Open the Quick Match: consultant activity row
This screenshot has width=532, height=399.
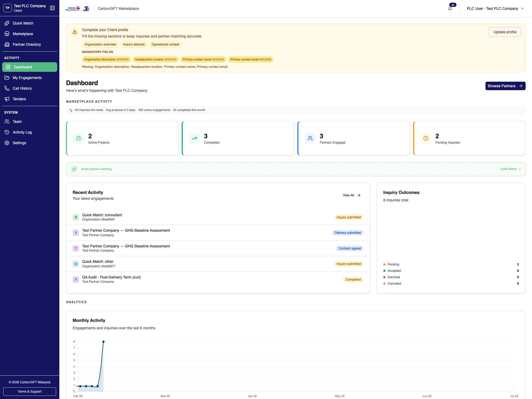[218, 217]
